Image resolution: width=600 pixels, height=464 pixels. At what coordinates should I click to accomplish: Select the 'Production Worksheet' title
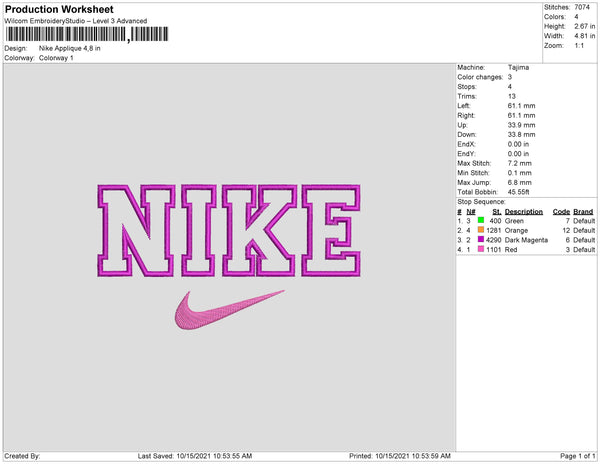[x=59, y=9]
